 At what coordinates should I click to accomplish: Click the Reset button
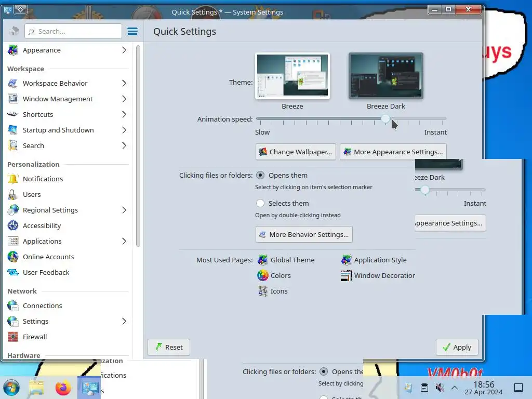click(169, 347)
